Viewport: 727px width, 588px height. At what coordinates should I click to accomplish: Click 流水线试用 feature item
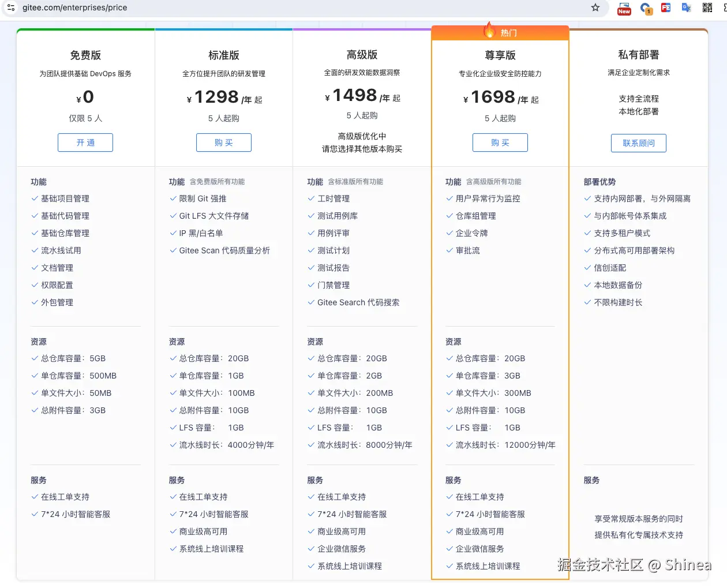61,250
